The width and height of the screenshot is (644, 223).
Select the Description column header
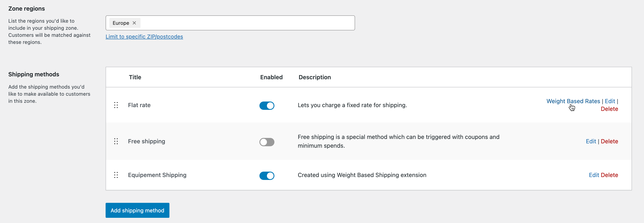pyautogui.click(x=315, y=77)
